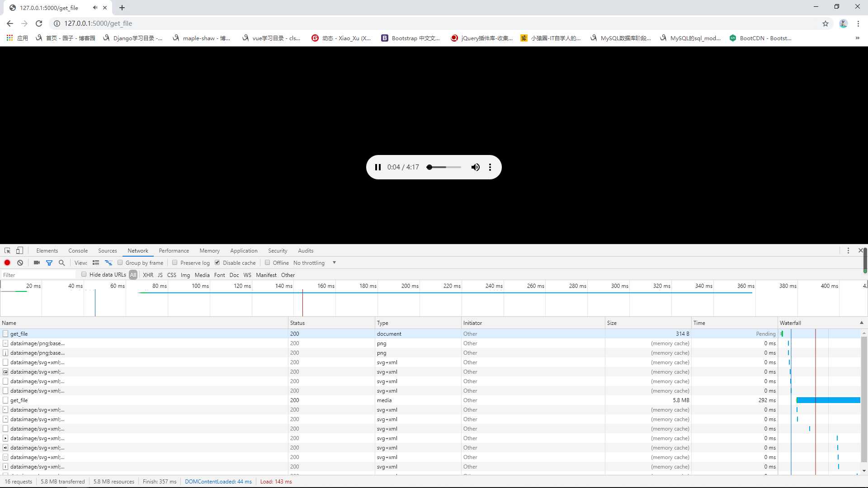Viewport: 868px width, 488px height.
Task: Toggle capture screenshots camera icon
Action: pos(37,263)
